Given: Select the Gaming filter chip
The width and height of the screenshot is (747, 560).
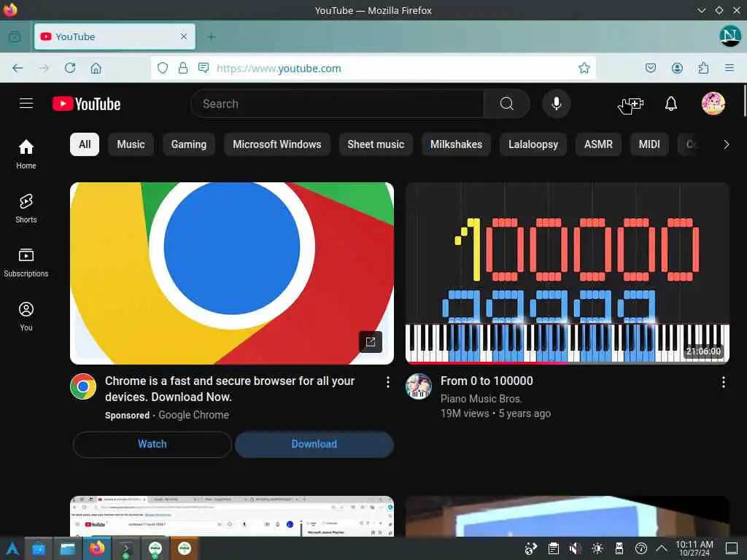Looking at the screenshot, I should point(189,144).
